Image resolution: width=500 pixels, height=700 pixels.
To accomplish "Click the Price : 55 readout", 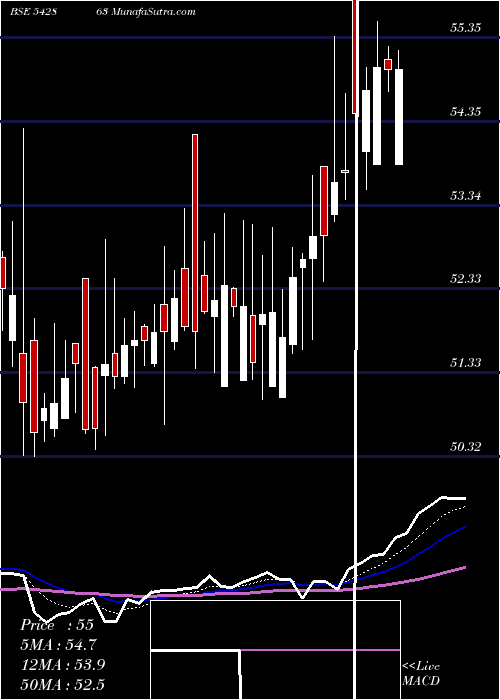I will (x=57, y=625).
